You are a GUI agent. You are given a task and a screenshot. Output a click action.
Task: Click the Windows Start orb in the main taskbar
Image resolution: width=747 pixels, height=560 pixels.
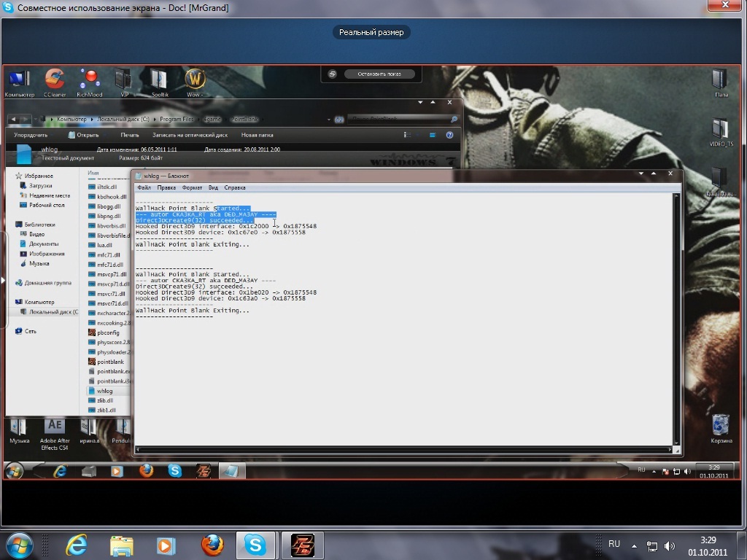click(x=19, y=545)
